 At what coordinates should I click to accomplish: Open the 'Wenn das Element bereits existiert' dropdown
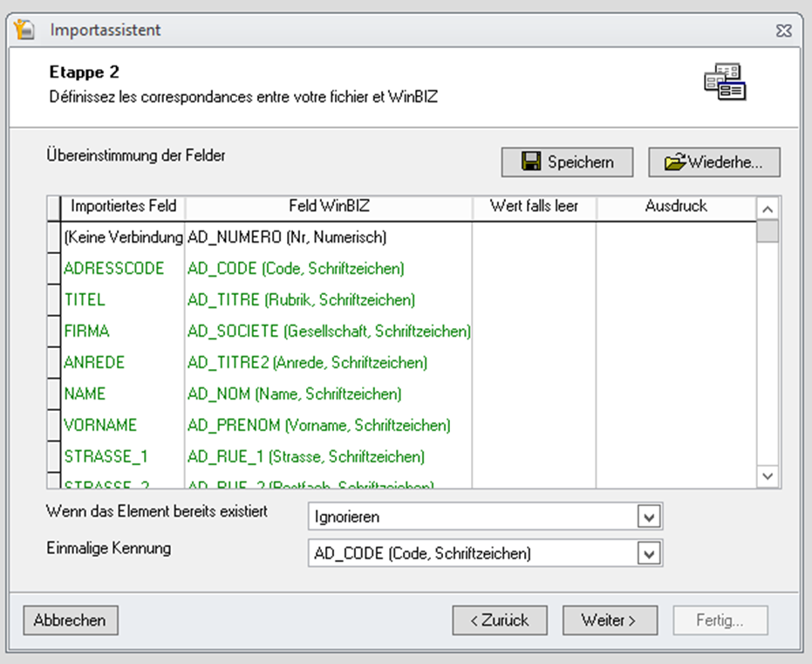tap(648, 517)
